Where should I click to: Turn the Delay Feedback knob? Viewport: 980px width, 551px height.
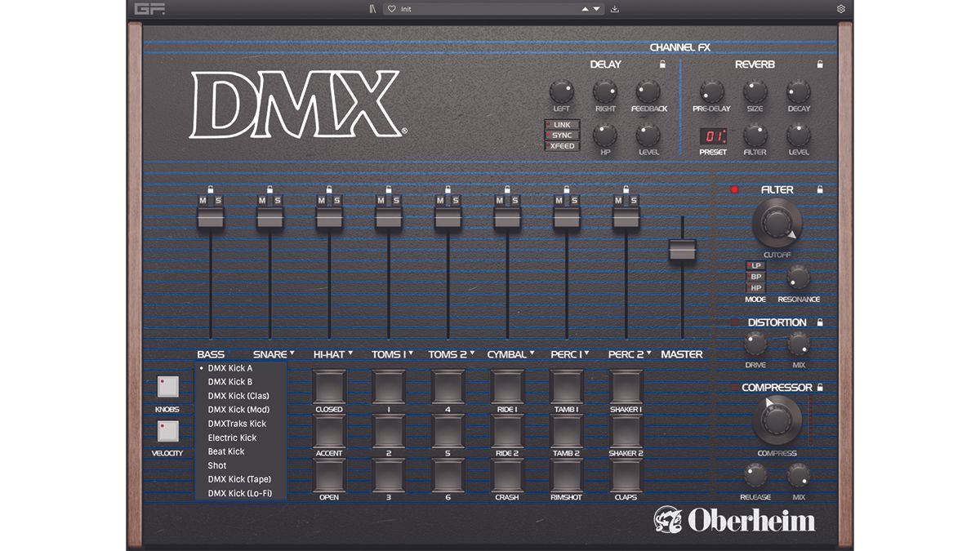tap(648, 90)
